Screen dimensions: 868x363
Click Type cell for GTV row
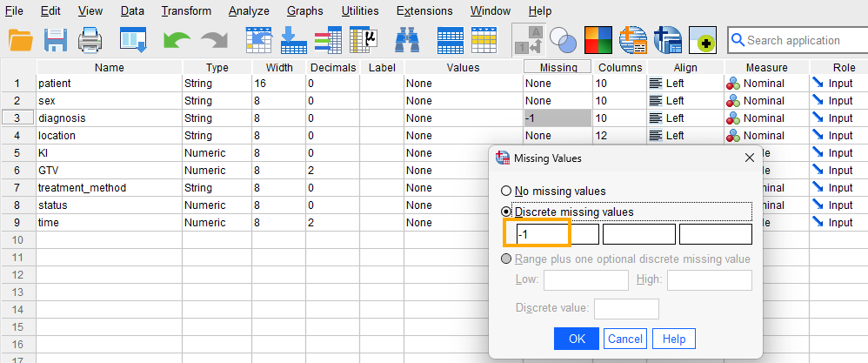[217, 170]
